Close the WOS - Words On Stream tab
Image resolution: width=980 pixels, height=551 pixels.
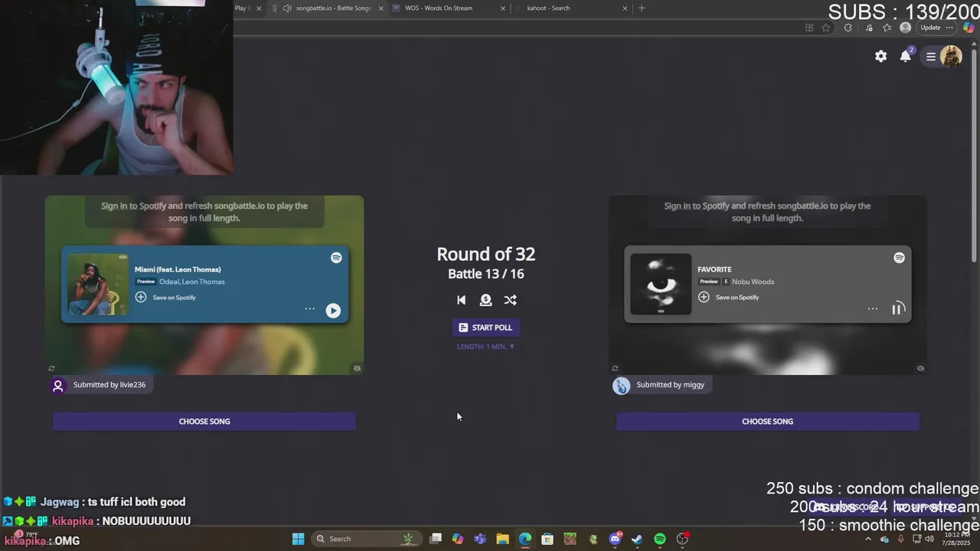click(x=503, y=8)
